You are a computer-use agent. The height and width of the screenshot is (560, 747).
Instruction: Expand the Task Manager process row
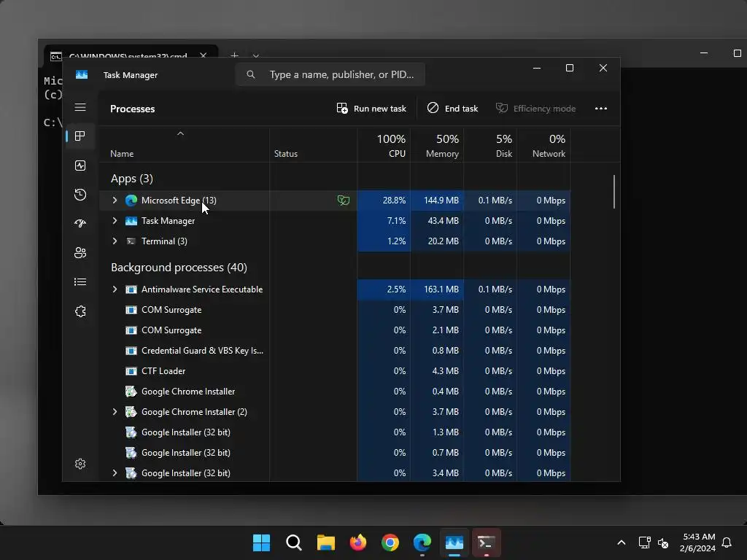pos(115,221)
